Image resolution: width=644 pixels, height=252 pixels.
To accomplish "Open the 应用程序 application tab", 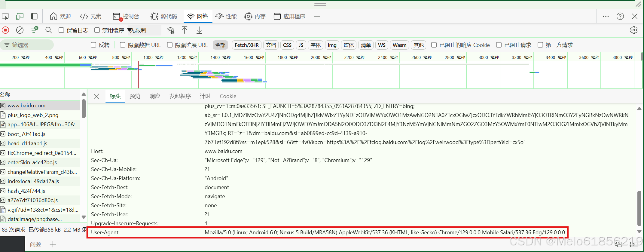I will [290, 16].
